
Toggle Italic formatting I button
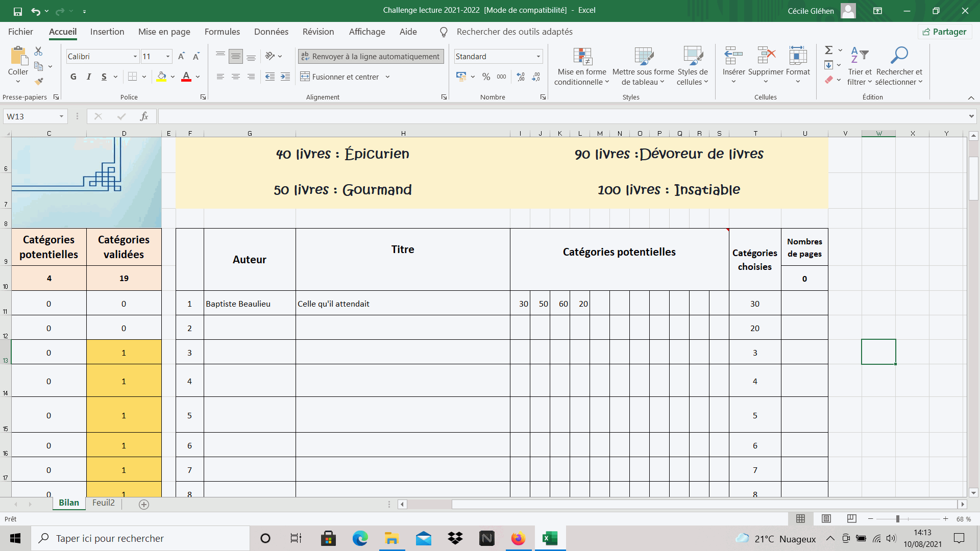click(89, 77)
